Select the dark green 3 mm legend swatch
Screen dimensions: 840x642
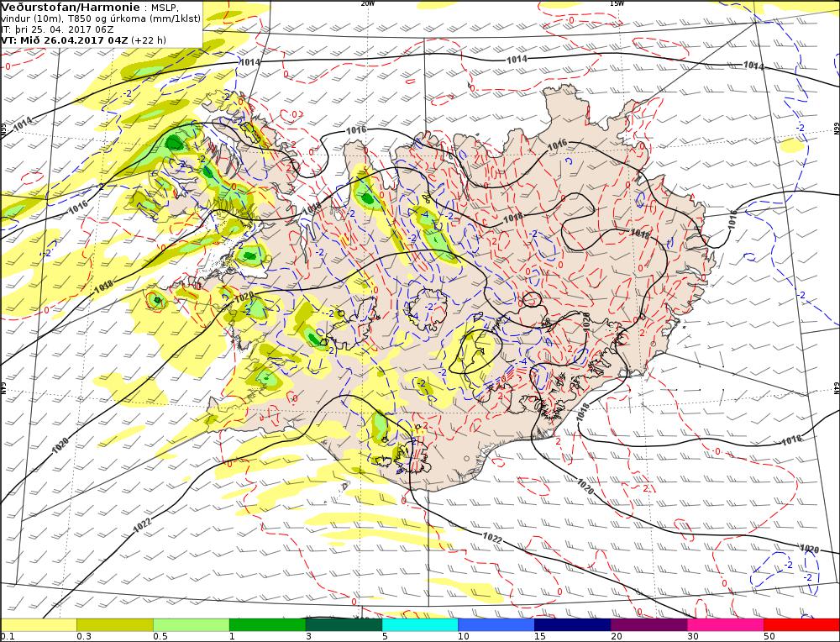(x=344, y=625)
